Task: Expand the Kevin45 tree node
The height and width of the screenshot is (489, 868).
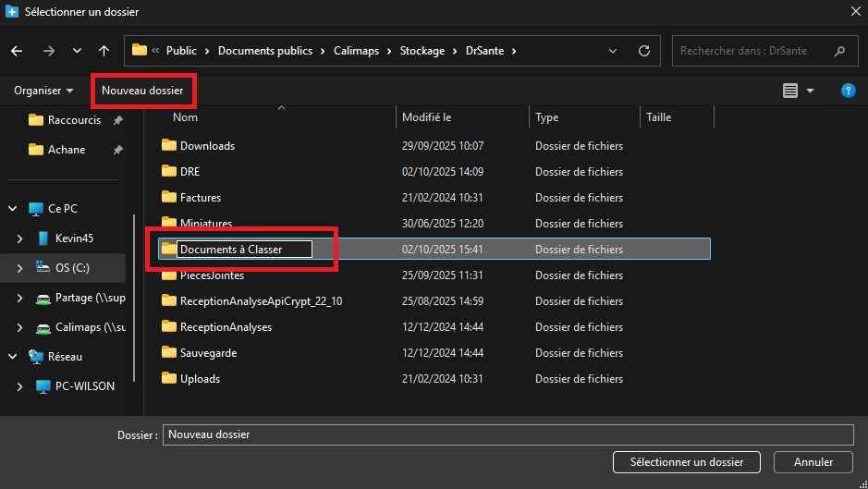Action: (20, 238)
